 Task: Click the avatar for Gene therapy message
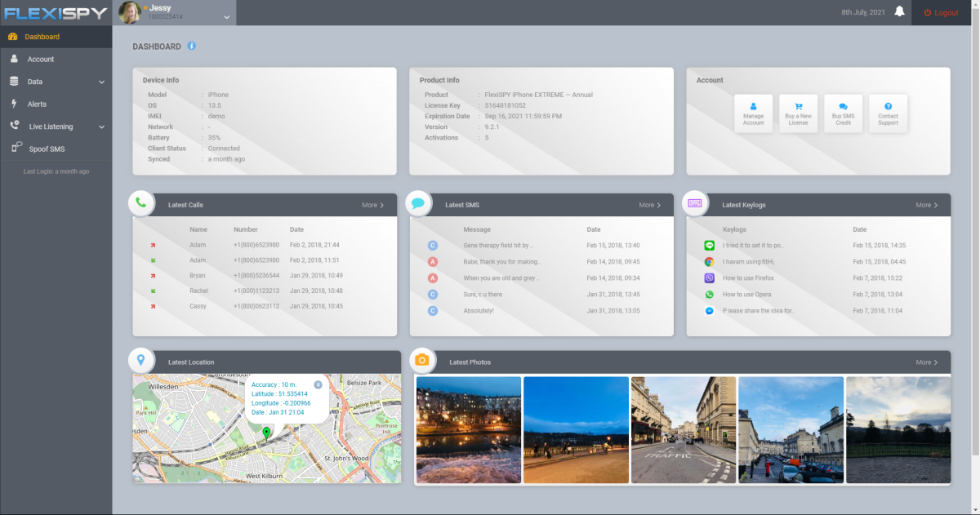(433, 245)
